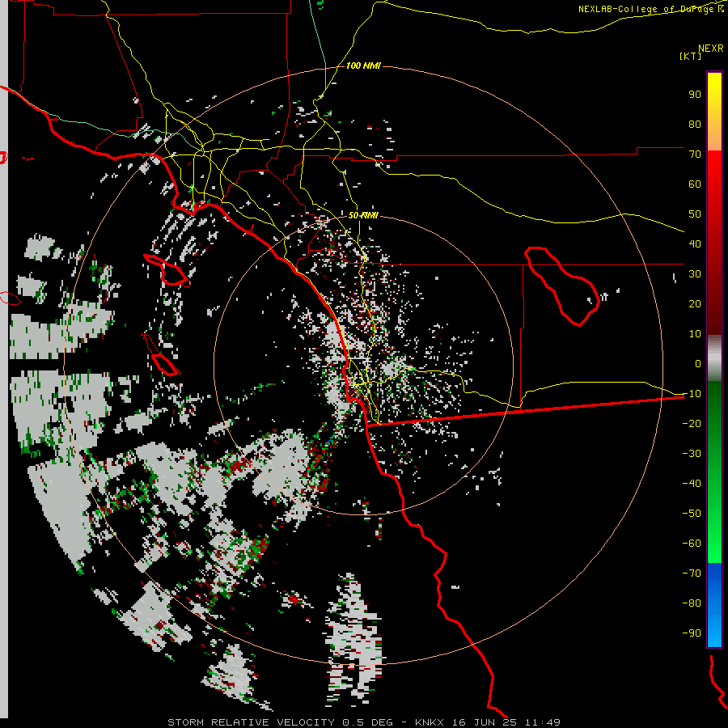Screen dimensions: 728x728
Task: Click the positive 30 scale value
Action: 695,274
